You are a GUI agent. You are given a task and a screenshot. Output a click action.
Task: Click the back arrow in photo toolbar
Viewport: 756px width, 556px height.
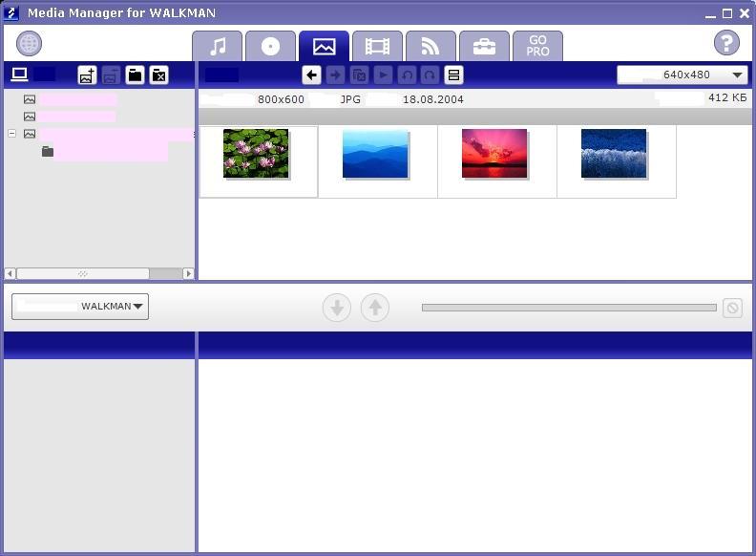311,75
